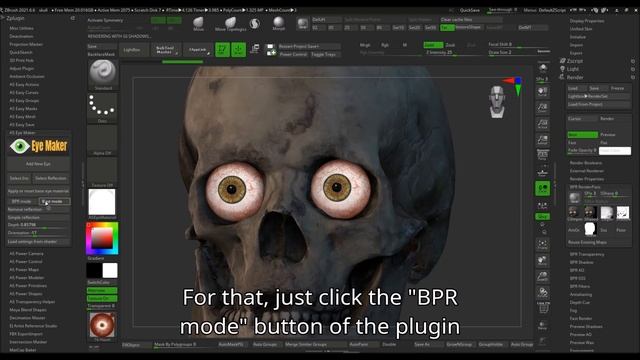Toggle the green Edit mode button
Viewport: 640px width, 360px height.
[x=222, y=49]
